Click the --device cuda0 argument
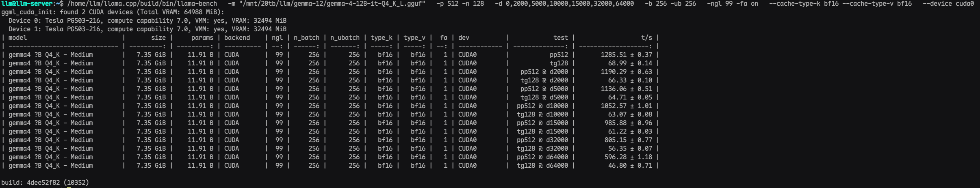This screenshot has width=980, height=188. point(948,4)
